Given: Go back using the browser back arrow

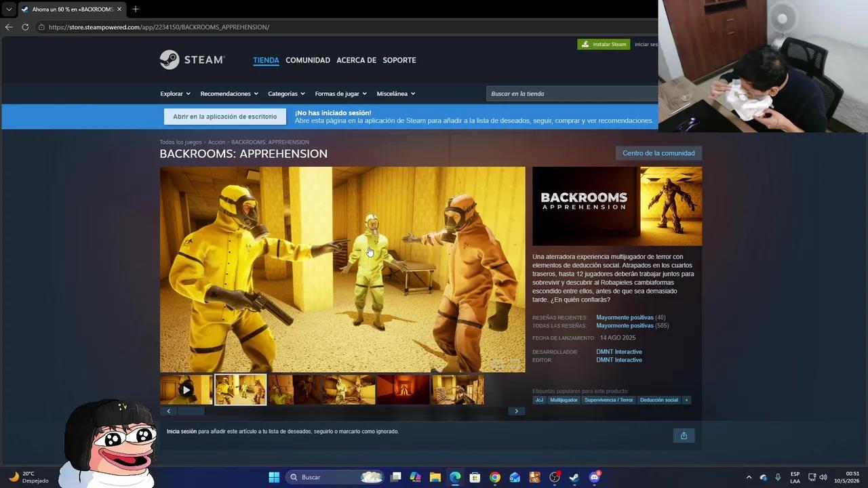Looking at the screenshot, I should (x=9, y=27).
